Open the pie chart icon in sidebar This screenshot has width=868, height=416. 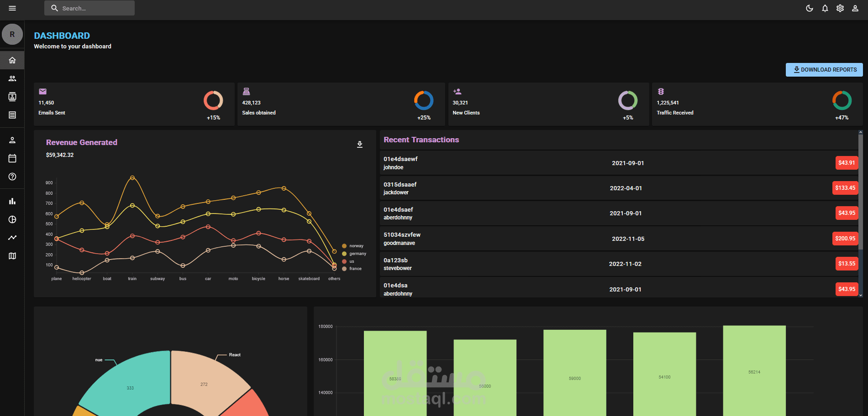(x=12, y=219)
